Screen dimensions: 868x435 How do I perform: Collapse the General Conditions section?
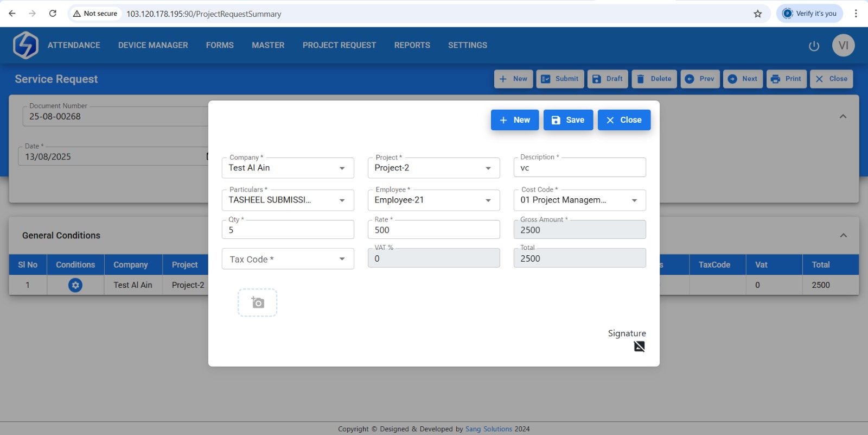843,235
